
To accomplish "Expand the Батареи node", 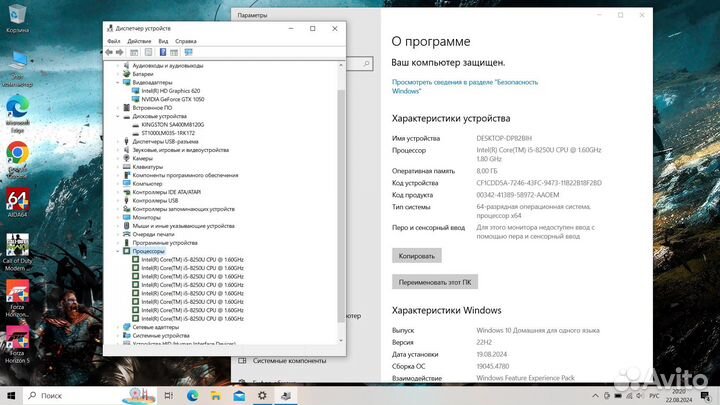I will [118, 74].
